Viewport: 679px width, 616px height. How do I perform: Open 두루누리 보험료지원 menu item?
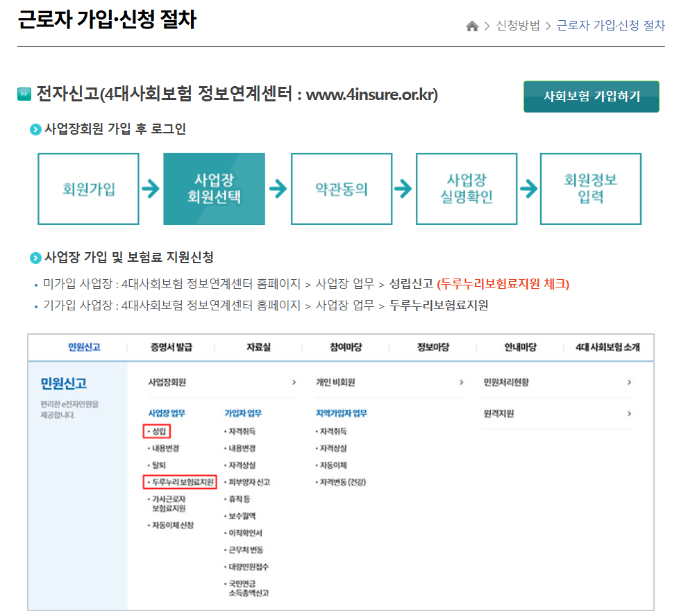click(180, 482)
